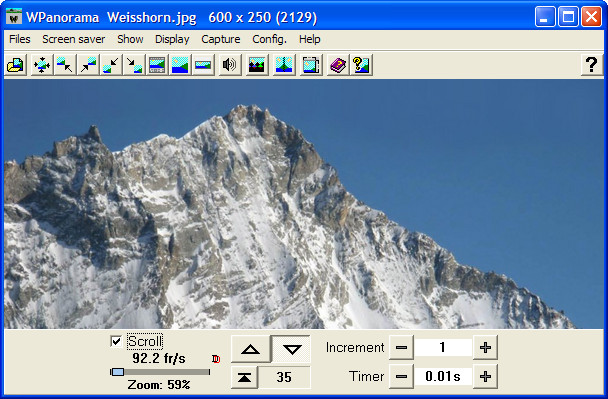Click the up-triangle scroll direction button
The width and height of the screenshot is (608, 399).
[250, 349]
